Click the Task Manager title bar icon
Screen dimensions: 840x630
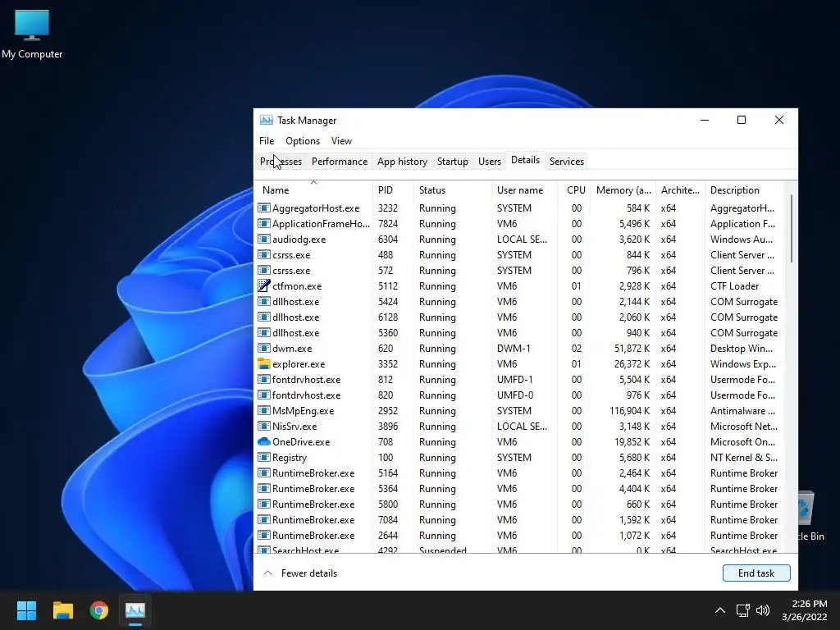coord(267,120)
